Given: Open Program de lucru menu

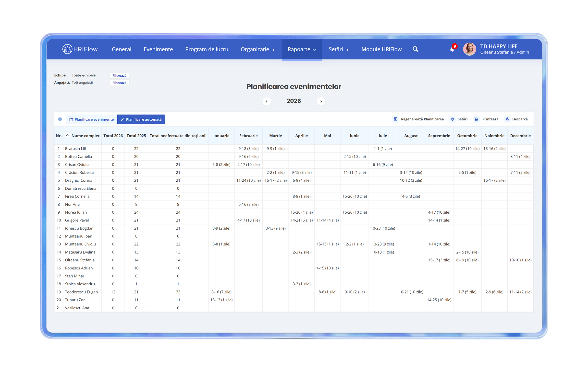Looking at the screenshot, I should pos(207,49).
